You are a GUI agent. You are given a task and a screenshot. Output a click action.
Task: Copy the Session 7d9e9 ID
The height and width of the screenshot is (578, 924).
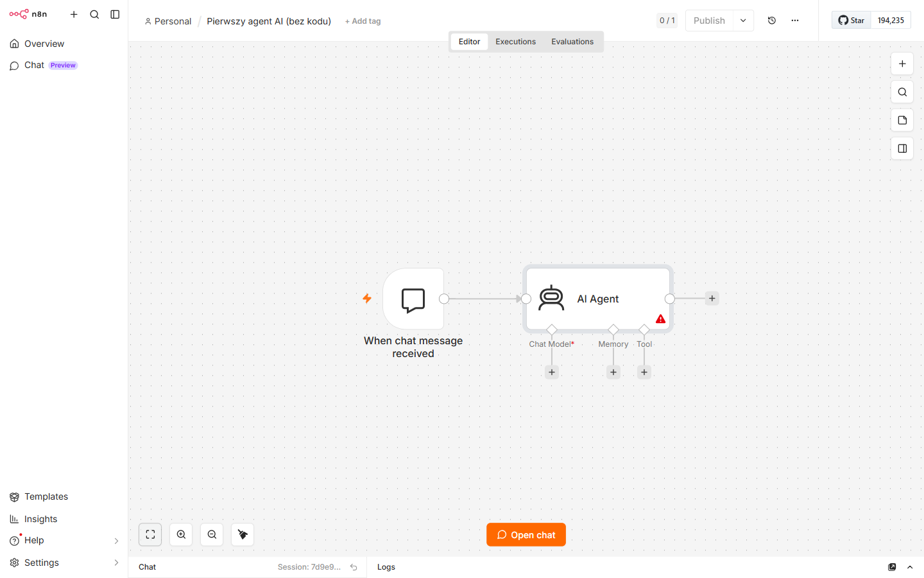point(309,567)
